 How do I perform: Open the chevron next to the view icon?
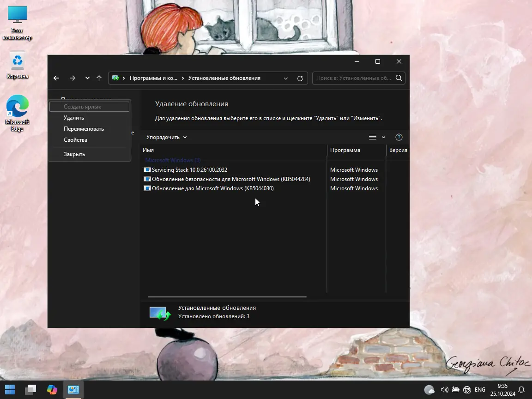[x=383, y=137]
